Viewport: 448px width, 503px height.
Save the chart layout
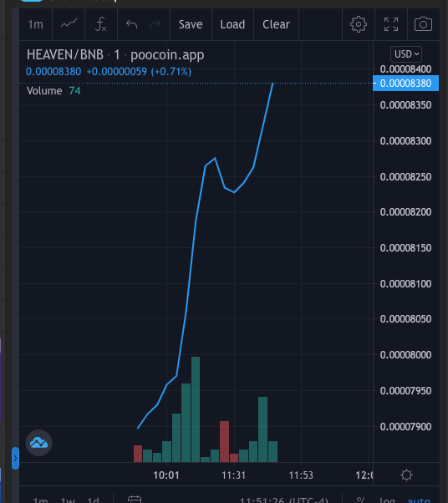click(191, 24)
